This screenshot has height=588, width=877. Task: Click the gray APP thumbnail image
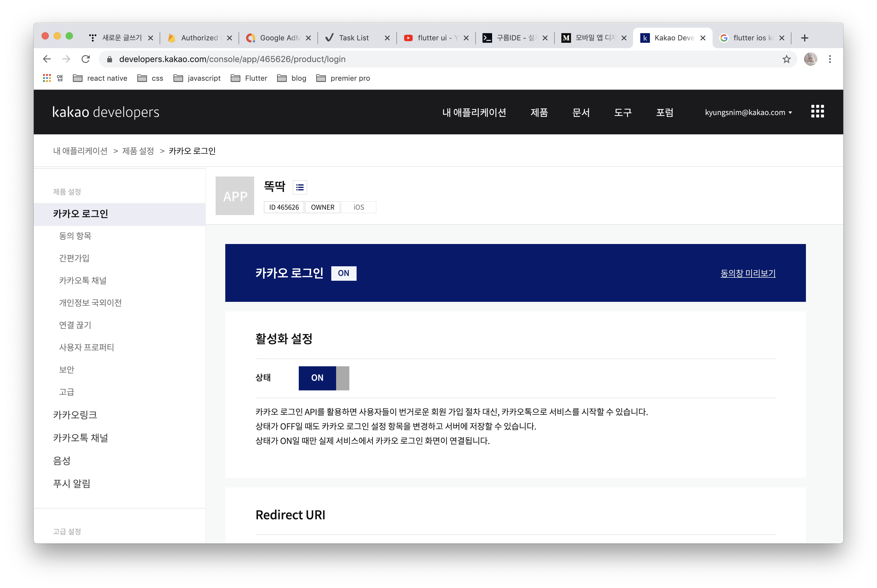(x=235, y=196)
